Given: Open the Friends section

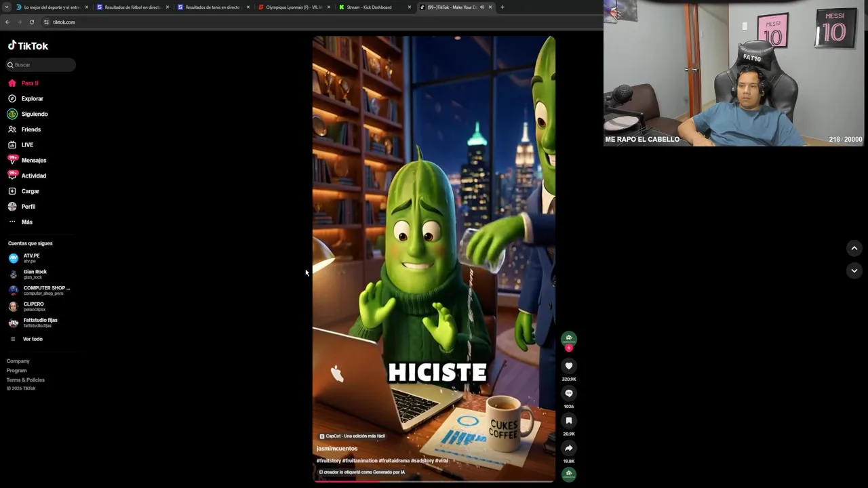Looking at the screenshot, I should pyautogui.click(x=31, y=129).
